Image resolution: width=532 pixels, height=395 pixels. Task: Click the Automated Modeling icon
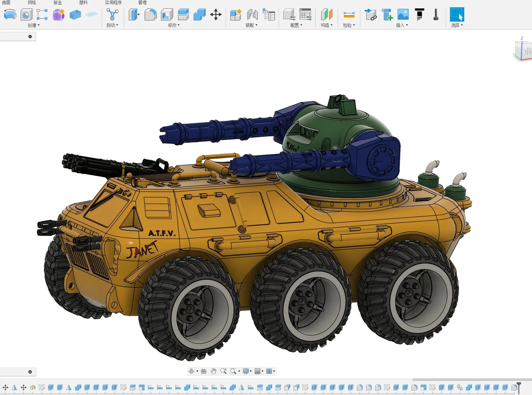click(x=112, y=15)
